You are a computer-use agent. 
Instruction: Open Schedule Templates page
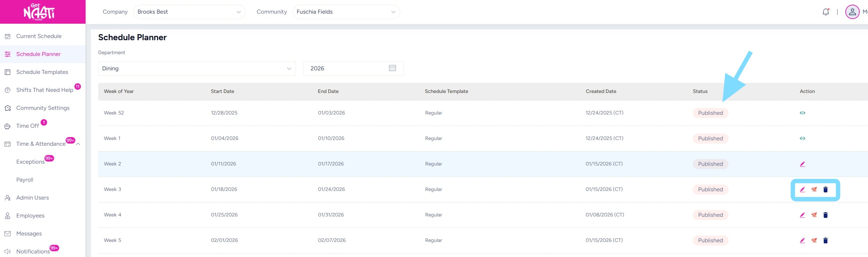(42, 72)
